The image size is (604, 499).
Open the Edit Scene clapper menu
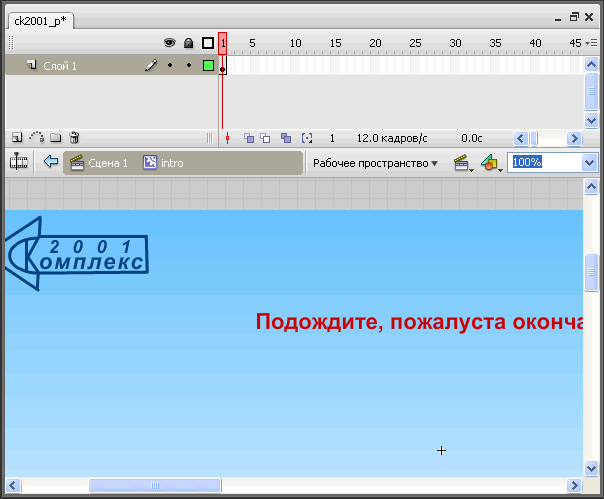(463, 163)
